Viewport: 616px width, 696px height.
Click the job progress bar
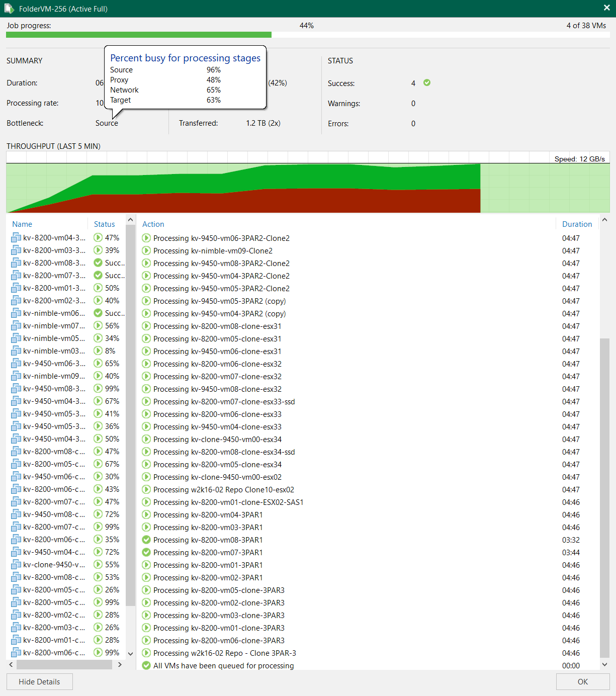[308, 35]
